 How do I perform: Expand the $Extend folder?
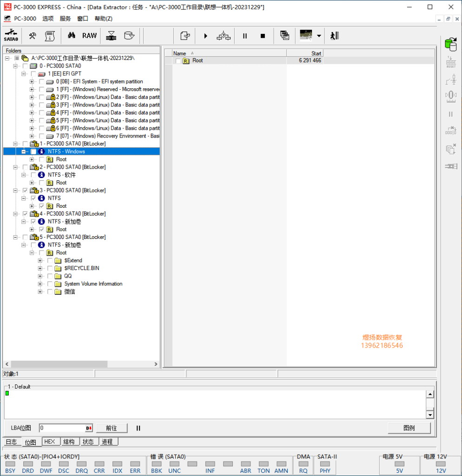point(40,260)
